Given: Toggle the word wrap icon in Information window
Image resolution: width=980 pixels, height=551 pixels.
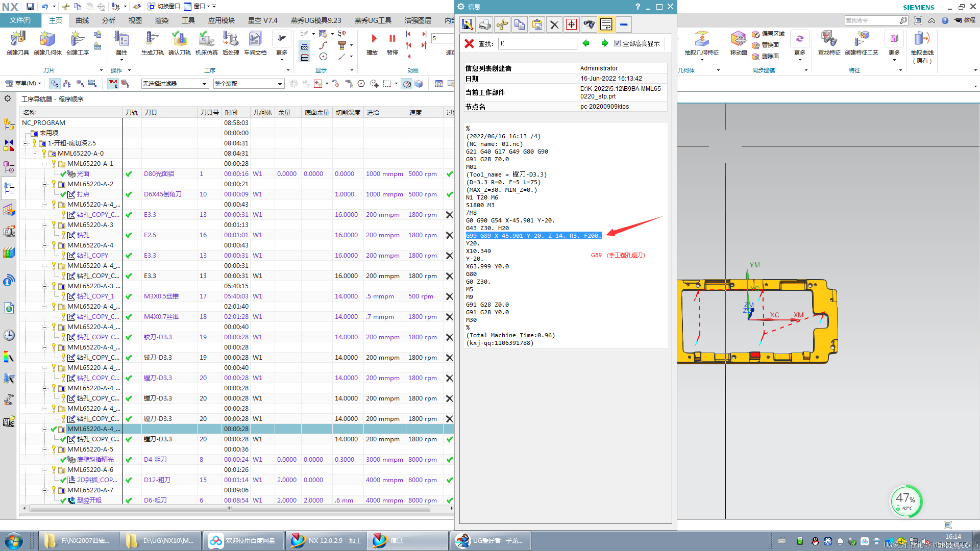Looking at the screenshot, I should (606, 24).
